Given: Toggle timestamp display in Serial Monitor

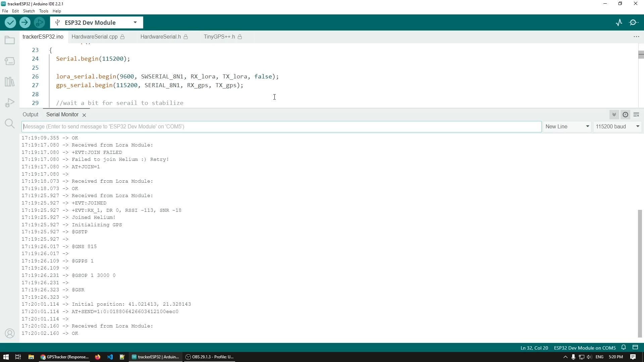Looking at the screenshot, I should click(x=625, y=115).
